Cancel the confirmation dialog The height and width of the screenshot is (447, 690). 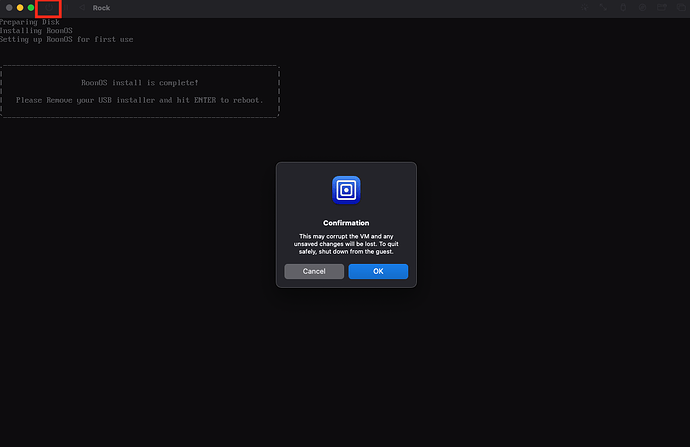pyautogui.click(x=314, y=271)
